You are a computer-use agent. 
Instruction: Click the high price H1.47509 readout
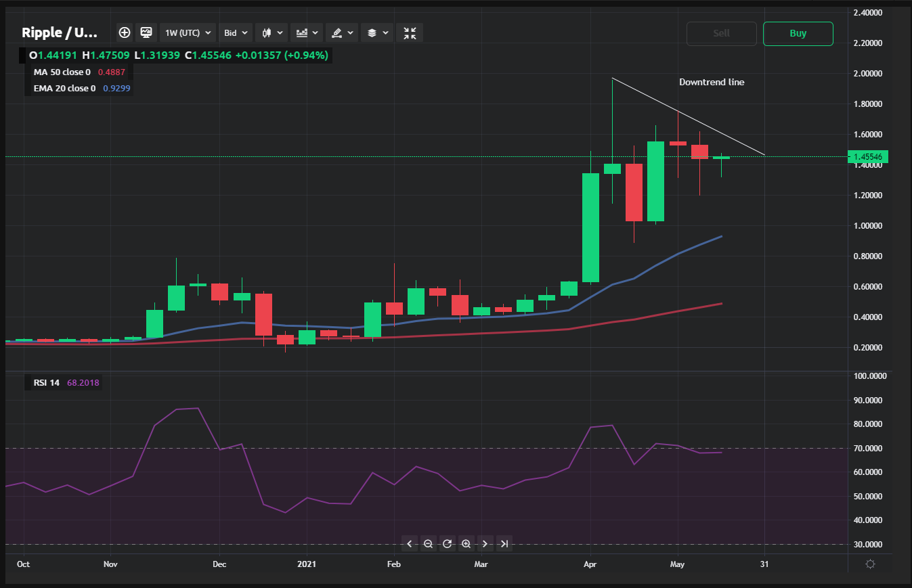pos(106,55)
